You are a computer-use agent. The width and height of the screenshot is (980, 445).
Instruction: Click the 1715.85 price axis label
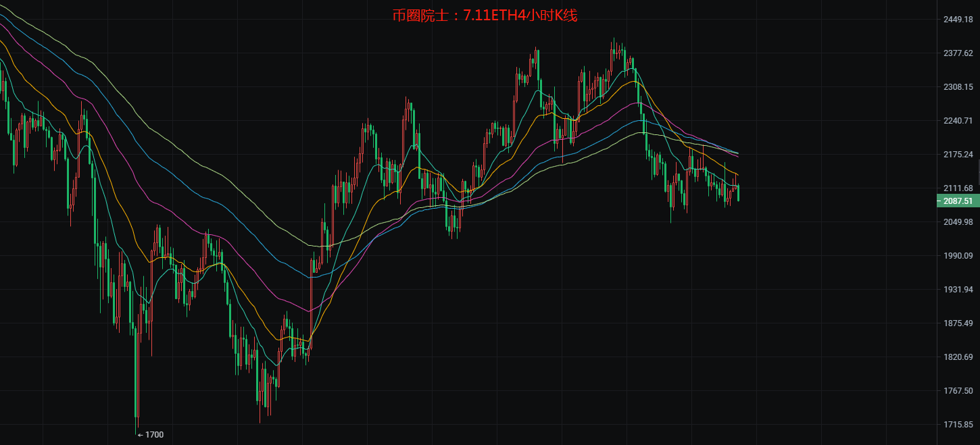coord(958,424)
